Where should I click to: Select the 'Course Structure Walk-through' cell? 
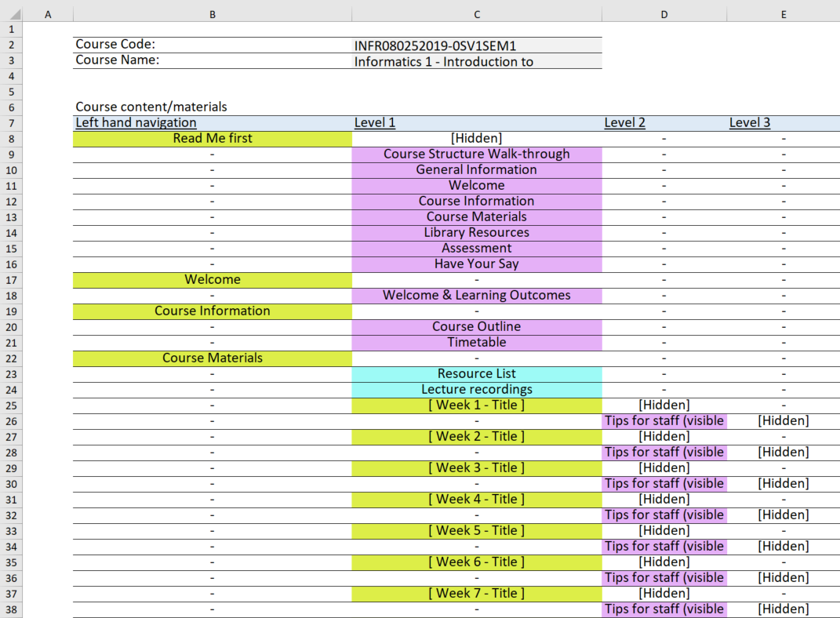476,154
